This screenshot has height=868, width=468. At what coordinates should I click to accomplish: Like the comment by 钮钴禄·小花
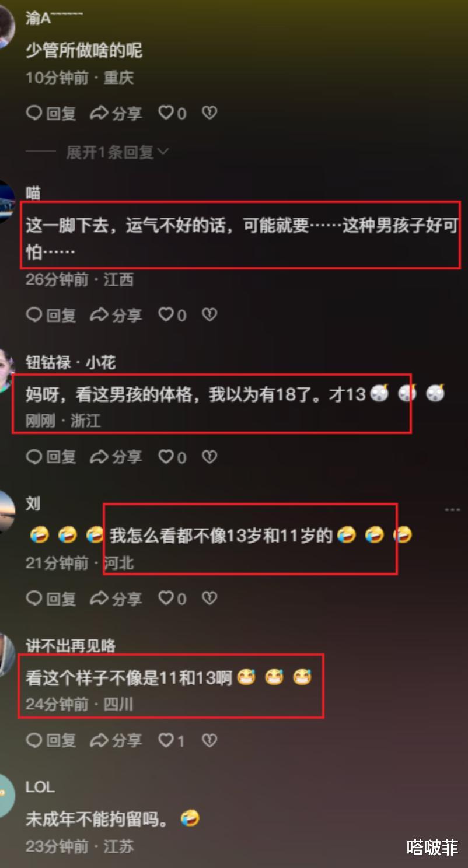173,457
